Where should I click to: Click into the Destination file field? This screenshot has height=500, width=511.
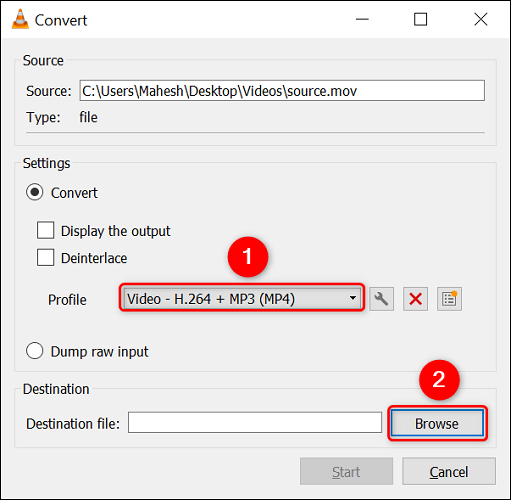255,423
